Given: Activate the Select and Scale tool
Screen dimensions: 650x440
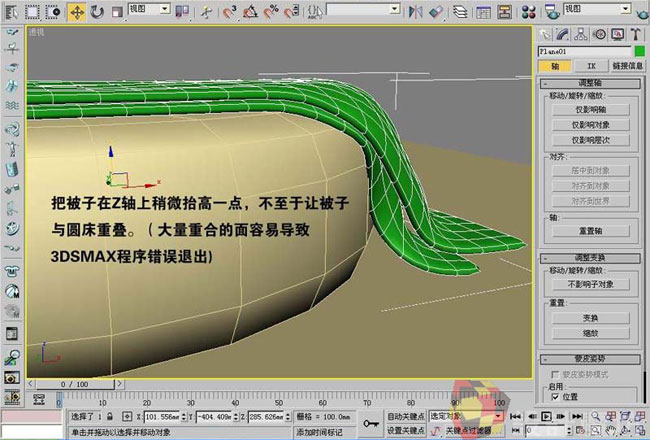Looking at the screenshot, I should click(x=117, y=12).
